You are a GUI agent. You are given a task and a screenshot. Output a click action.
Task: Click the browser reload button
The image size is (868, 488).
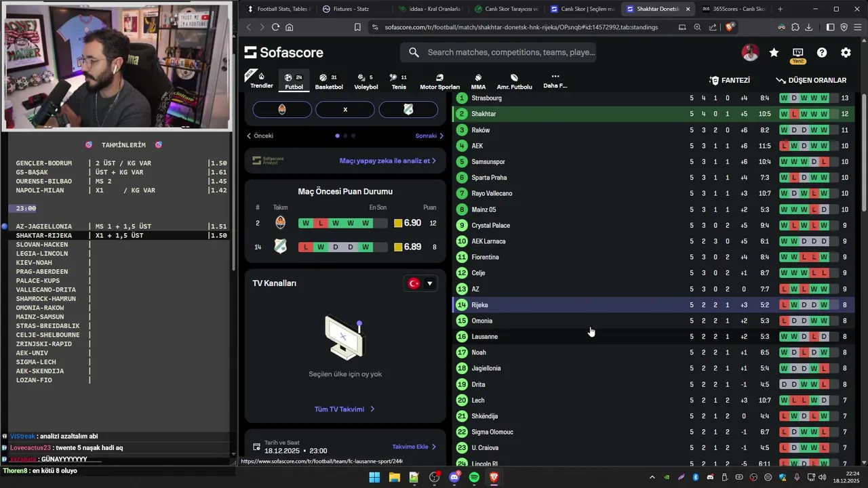(275, 27)
